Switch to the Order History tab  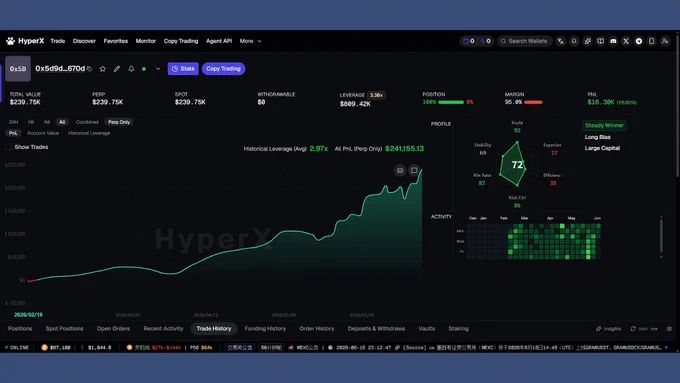[x=317, y=329]
